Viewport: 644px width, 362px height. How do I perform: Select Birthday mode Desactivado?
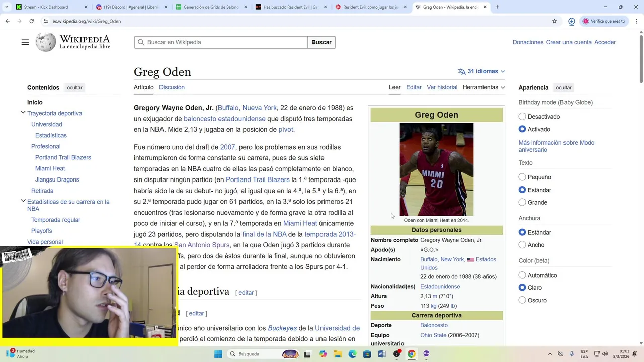[x=522, y=117]
